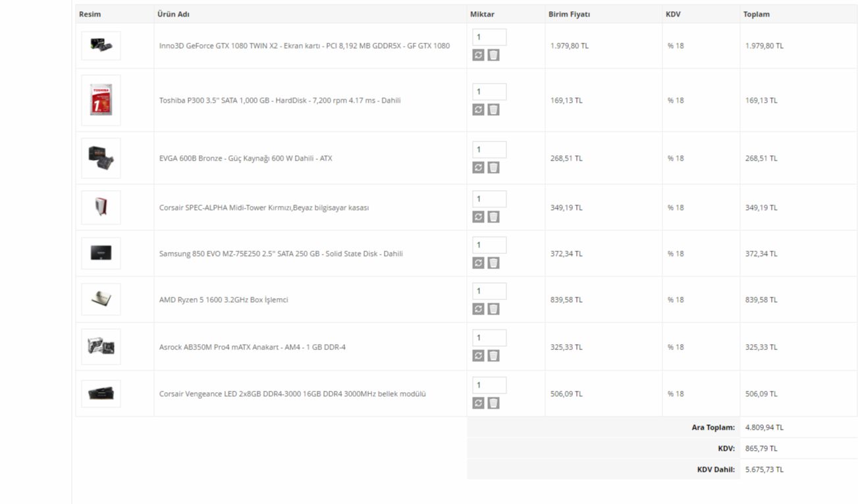
Task: Delete the GTX 1080 graphics card item
Action: click(493, 55)
